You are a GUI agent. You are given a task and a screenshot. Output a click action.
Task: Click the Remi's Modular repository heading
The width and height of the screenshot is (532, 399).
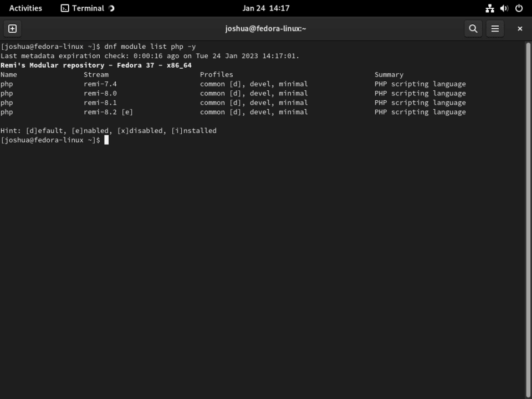coord(95,65)
